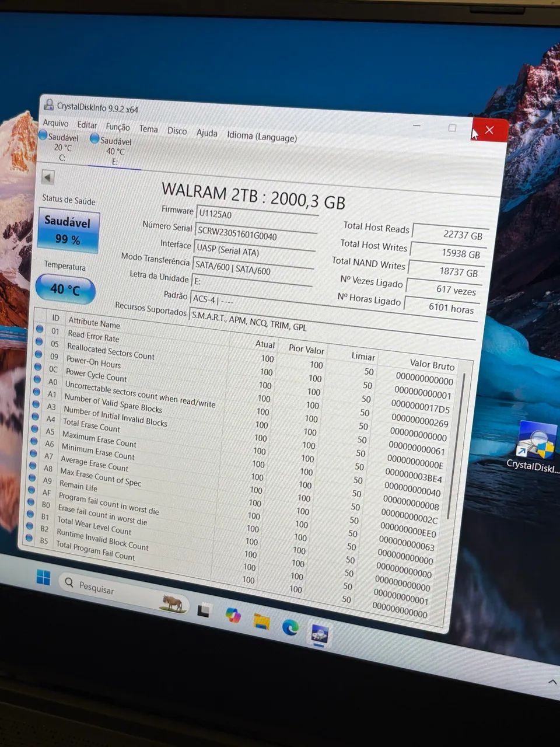The image size is (560, 747).
Task: Click the CrystalDiskInfo title bar icon
Action: pyautogui.click(x=49, y=104)
